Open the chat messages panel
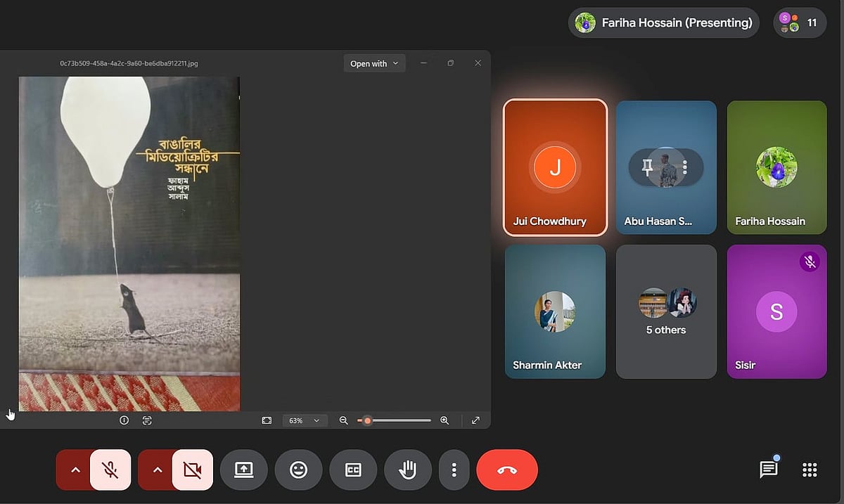The height and width of the screenshot is (504, 844). coord(769,470)
